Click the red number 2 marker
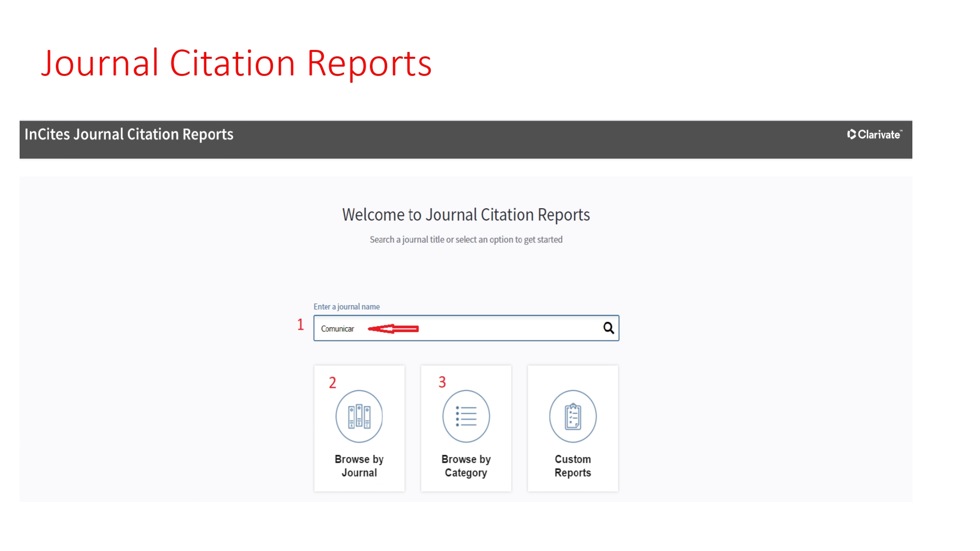The image size is (980, 551). tap(332, 383)
